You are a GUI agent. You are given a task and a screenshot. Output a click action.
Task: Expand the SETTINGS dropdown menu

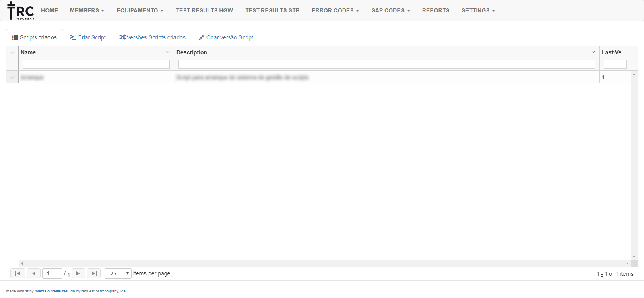(x=478, y=10)
